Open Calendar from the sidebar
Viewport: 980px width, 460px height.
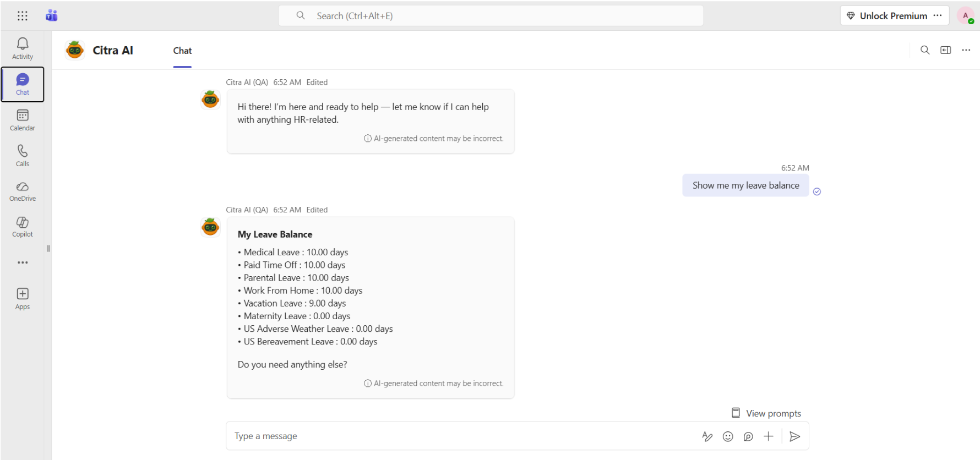coord(23,120)
